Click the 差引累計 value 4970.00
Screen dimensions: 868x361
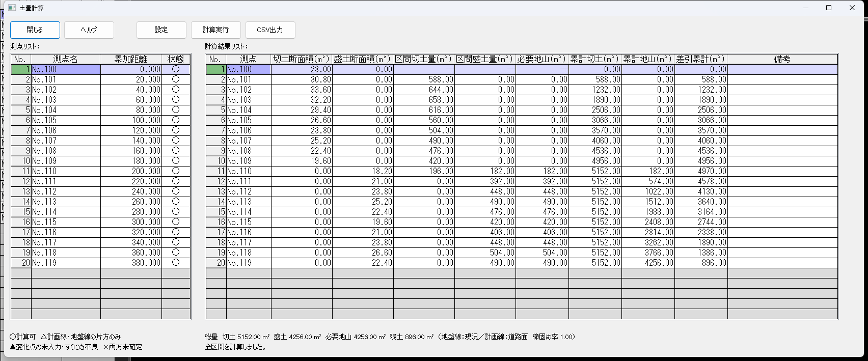(x=701, y=171)
